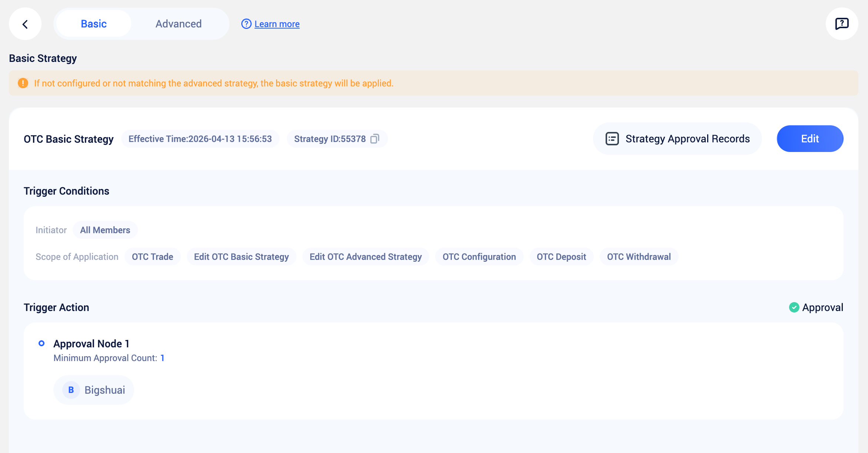Screen dimensions: 868x453
Task: Click the All Members initiator tag
Action: click(x=105, y=230)
